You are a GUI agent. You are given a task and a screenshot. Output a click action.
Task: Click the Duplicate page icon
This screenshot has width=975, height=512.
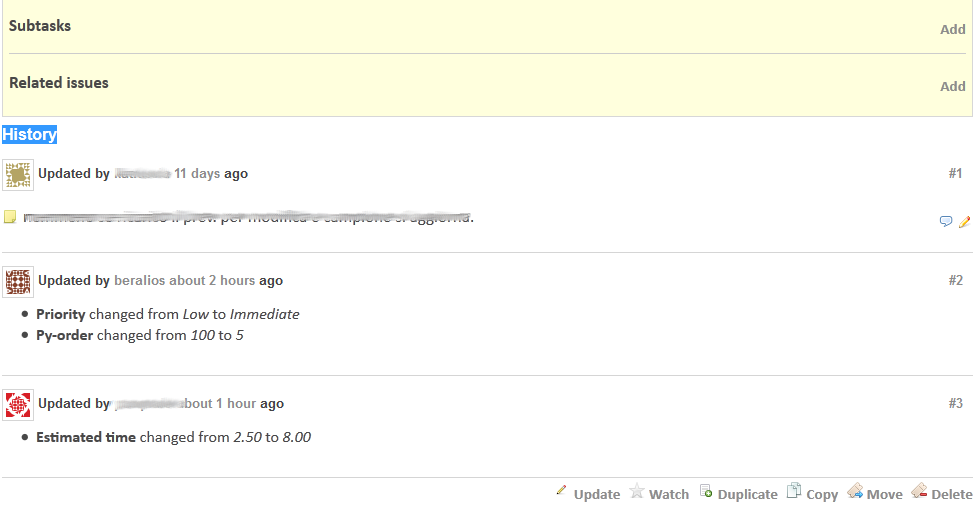(706, 491)
